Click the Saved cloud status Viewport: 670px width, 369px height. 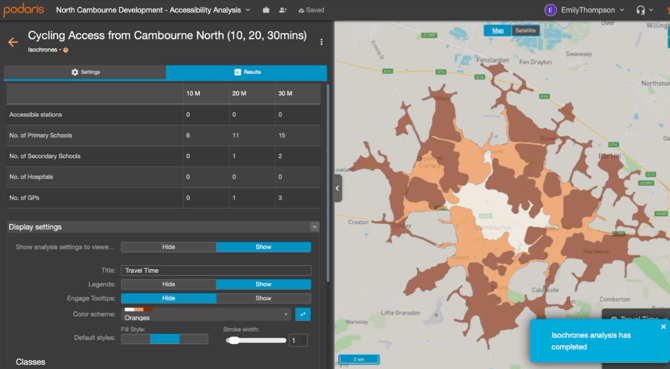311,10
